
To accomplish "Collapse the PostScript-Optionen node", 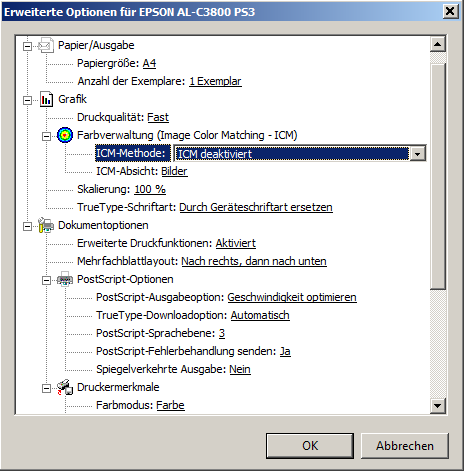I will click(46, 280).
